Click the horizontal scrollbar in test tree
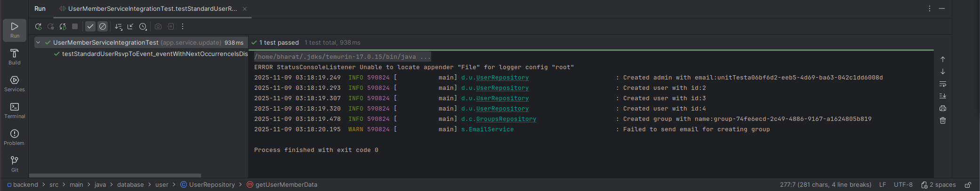The height and width of the screenshot is (191, 980). coord(115,175)
